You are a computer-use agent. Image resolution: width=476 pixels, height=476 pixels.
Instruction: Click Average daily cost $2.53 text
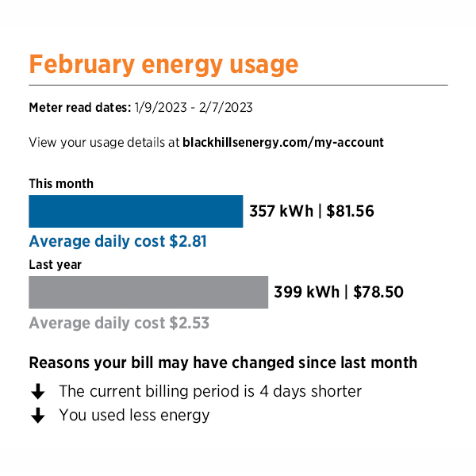tap(119, 323)
